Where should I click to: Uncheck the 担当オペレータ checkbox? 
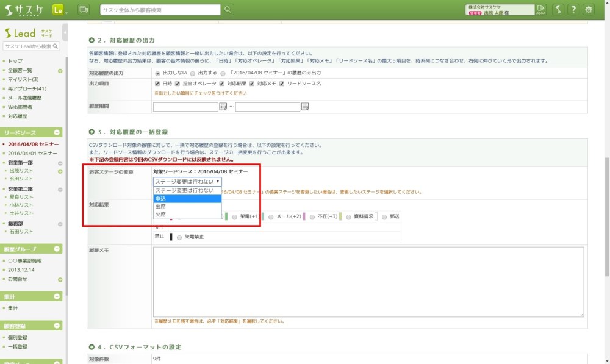click(178, 83)
